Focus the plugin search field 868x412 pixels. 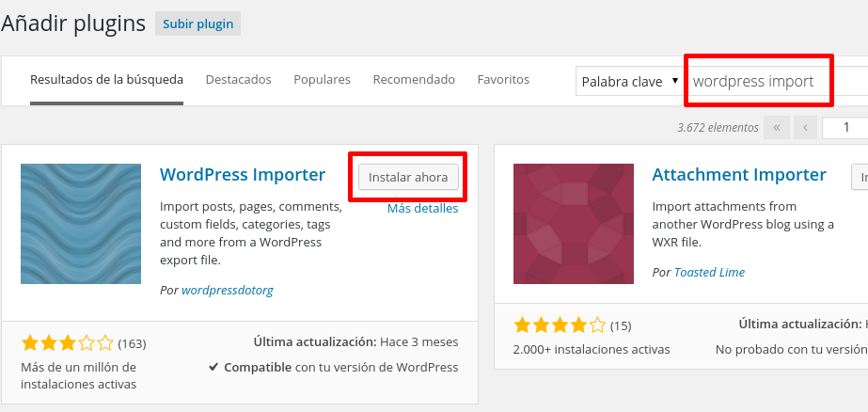(777, 82)
